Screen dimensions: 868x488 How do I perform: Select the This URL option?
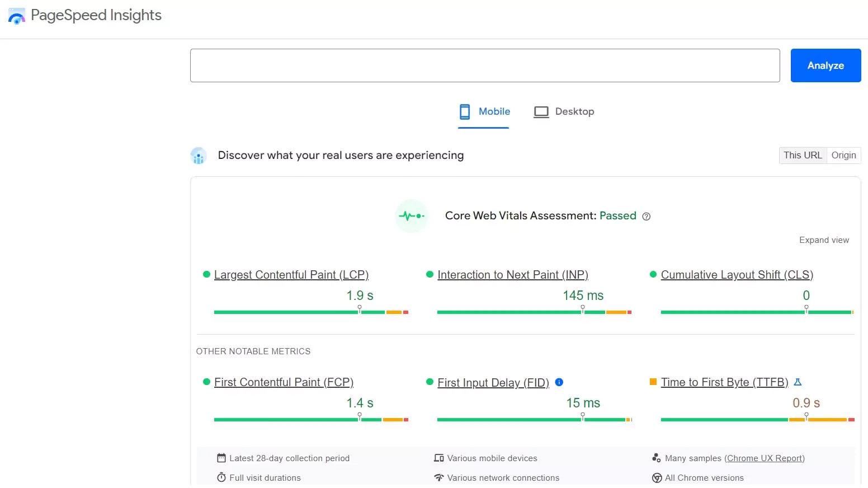(803, 155)
